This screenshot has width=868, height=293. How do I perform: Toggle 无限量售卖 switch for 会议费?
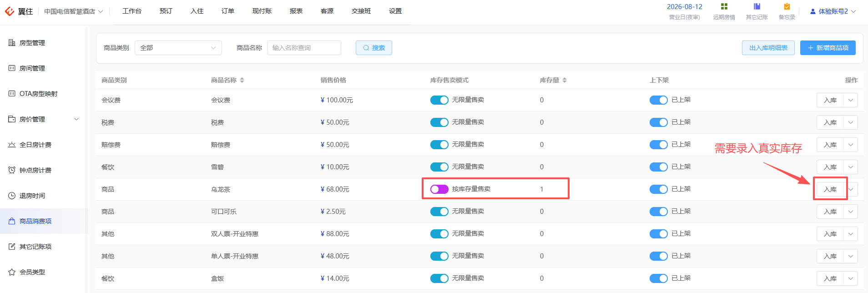tap(439, 100)
